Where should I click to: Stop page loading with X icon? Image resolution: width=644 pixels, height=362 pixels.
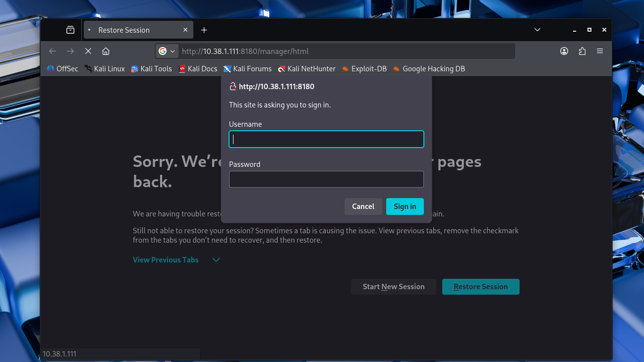tap(88, 52)
